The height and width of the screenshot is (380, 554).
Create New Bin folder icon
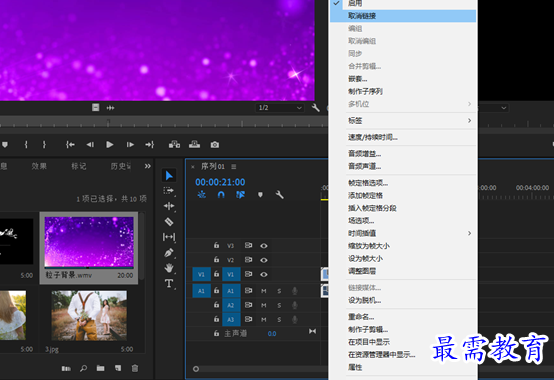tap(101, 368)
